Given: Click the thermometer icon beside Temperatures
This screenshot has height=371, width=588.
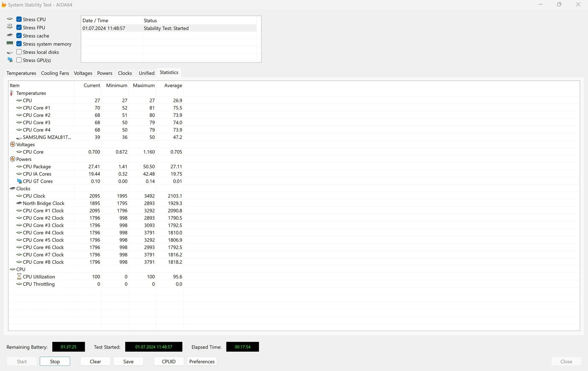Looking at the screenshot, I should coord(12,93).
